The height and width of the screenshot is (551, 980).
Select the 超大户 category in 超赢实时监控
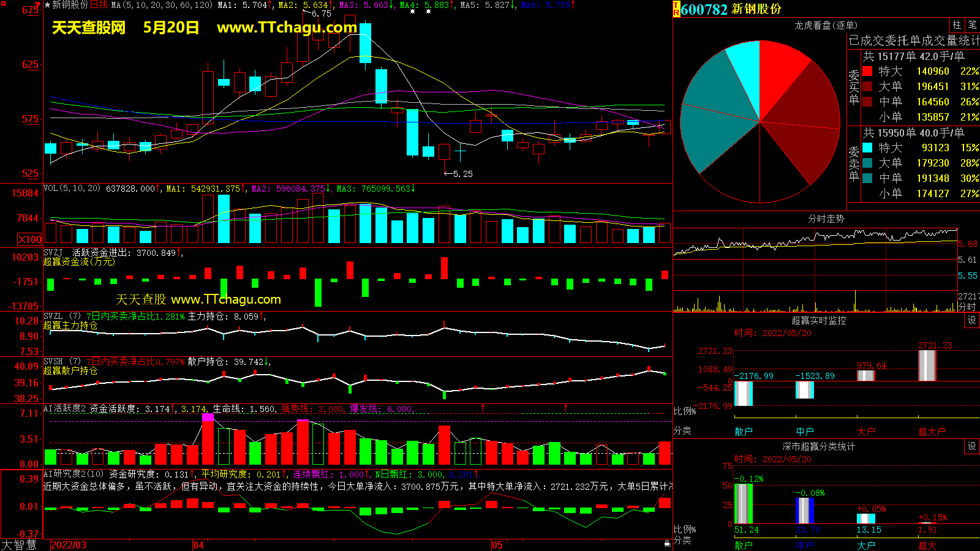point(931,432)
